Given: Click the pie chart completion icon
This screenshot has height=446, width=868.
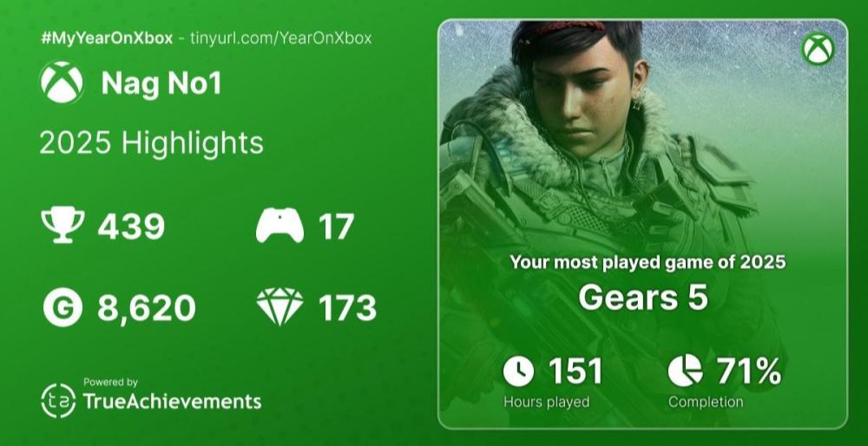Looking at the screenshot, I should pyautogui.click(x=685, y=371).
